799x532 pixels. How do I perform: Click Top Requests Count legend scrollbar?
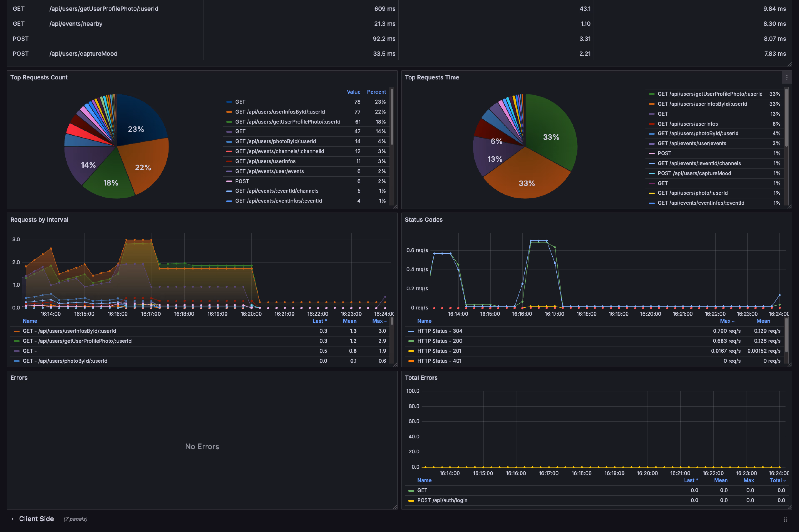tap(392, 116)
